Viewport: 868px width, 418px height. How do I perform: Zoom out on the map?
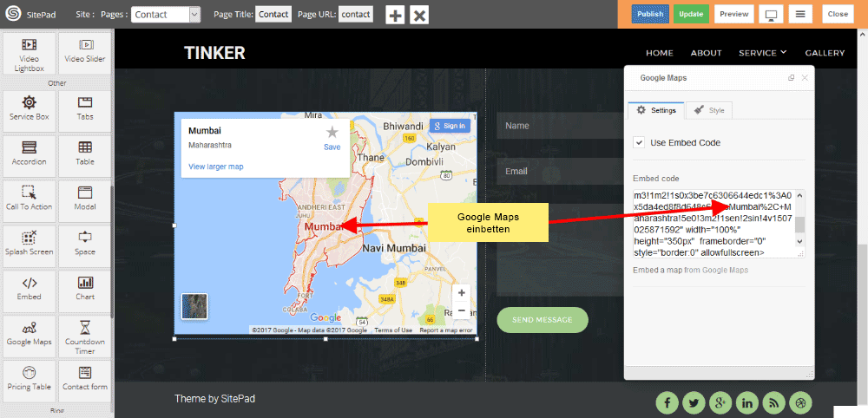[462, 310]
